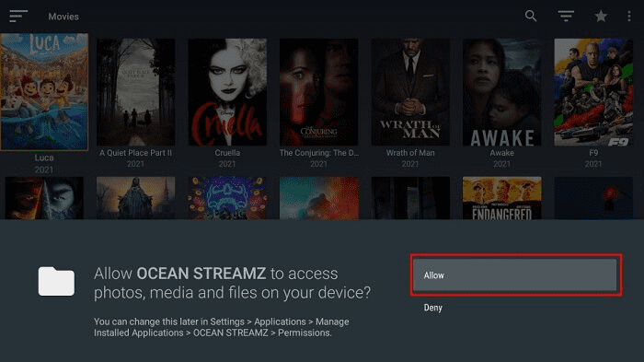Click the search magnifier icon
644x362 pixels.
531,16
